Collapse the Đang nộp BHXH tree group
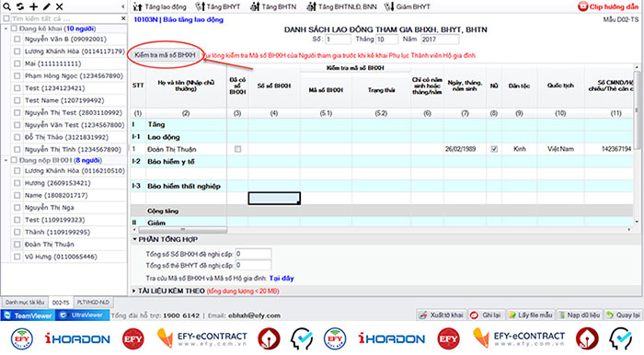Viewport: 644px width, 355px height. pos(6,160)
